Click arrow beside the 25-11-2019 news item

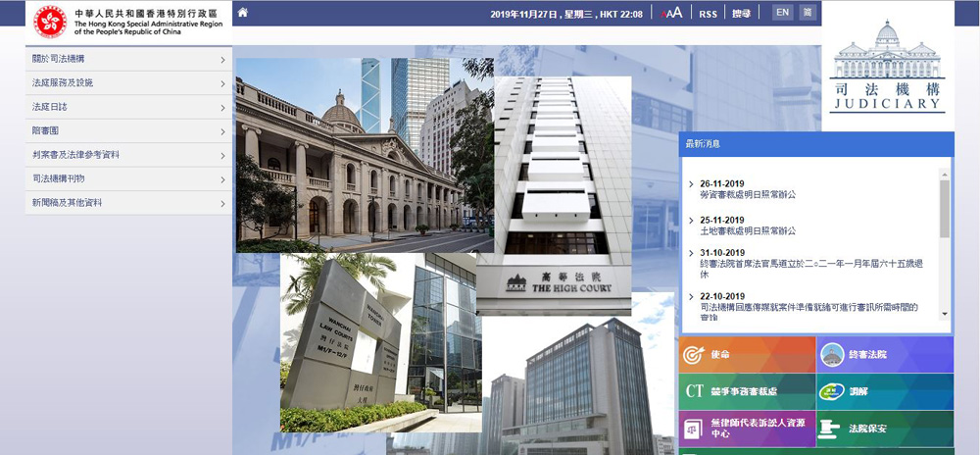click(691, 220)
